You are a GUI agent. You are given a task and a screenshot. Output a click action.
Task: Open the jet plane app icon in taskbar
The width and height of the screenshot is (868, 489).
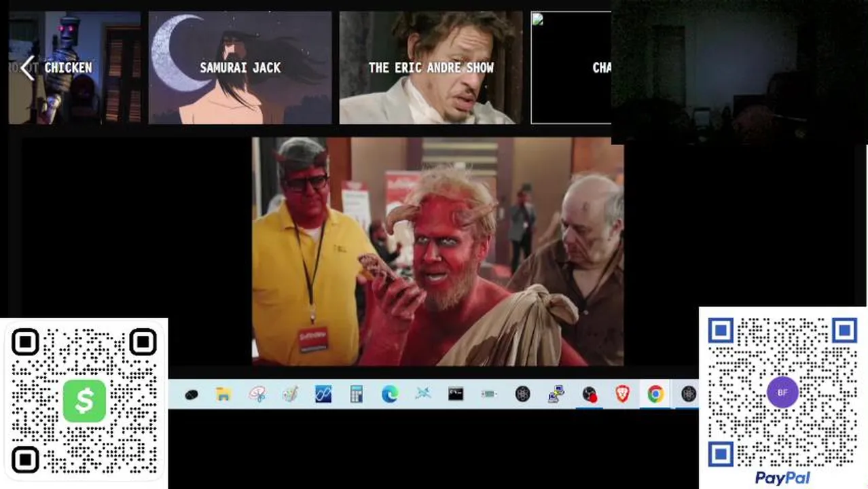422,394
